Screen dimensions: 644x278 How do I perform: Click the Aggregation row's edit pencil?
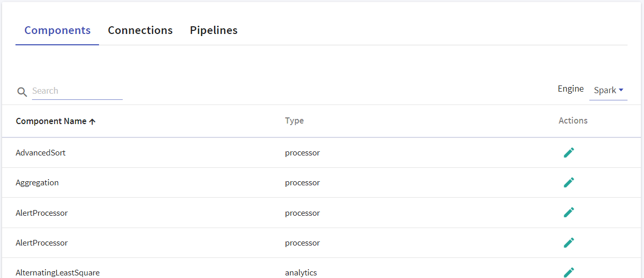tap(569, 182)
